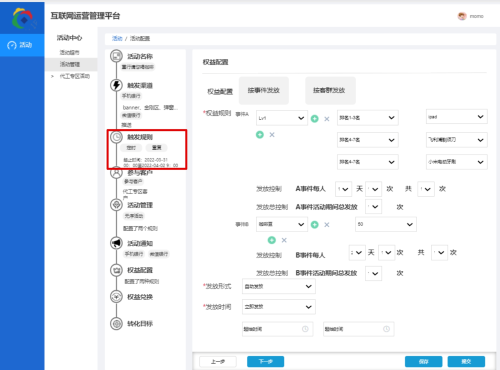
Task: Expand the 发放时间 dropdown
Action: pos(279,307)
